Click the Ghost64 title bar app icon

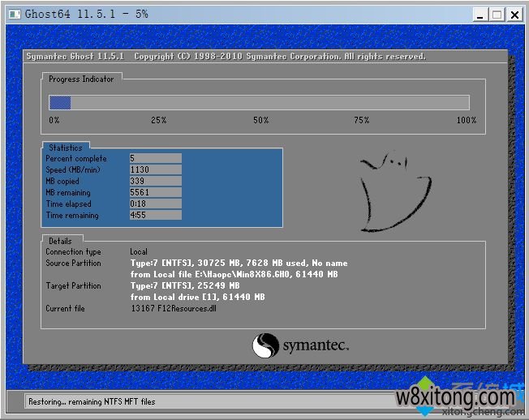[x=13, y=14]
